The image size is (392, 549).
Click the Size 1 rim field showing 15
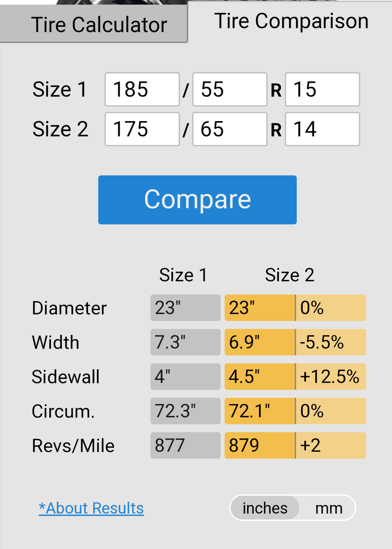tap(322, 89)
